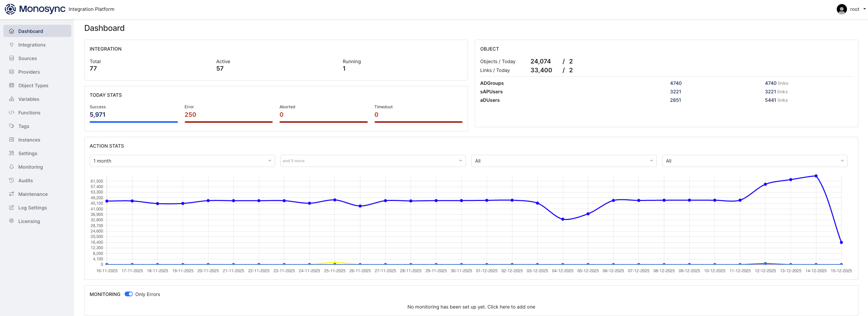Image resolution: width=868 pixels, height=316 pixels.
Task: Open Log Settings from sidebar
Action: click(x=33, y=207)
